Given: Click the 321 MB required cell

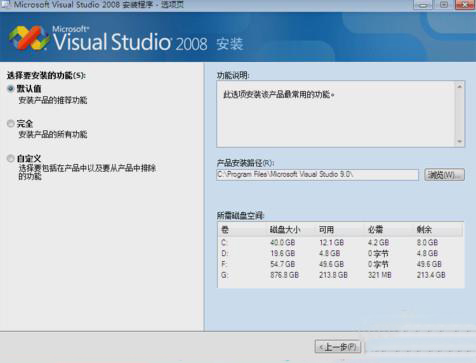Looking at the screenshot, I should click(x=380, y=275).
